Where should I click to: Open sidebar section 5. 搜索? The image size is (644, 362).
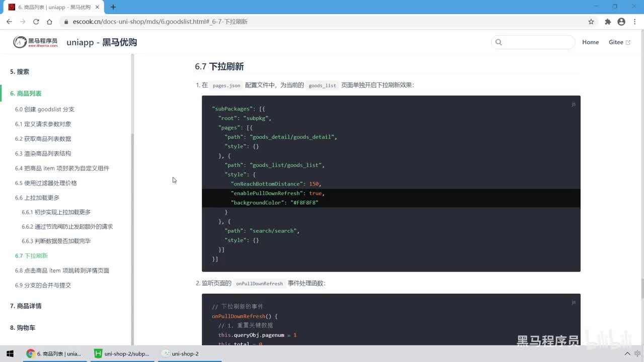(20, 72)
